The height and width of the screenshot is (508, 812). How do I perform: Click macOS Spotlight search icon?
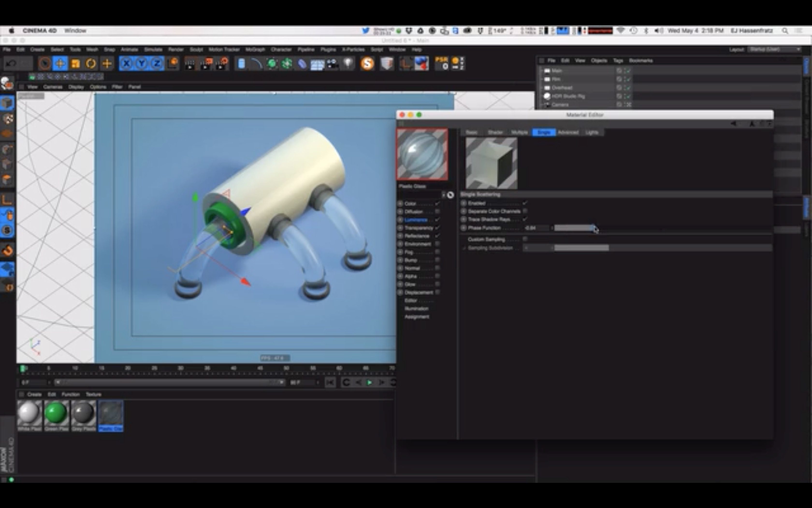click(785, 30)
